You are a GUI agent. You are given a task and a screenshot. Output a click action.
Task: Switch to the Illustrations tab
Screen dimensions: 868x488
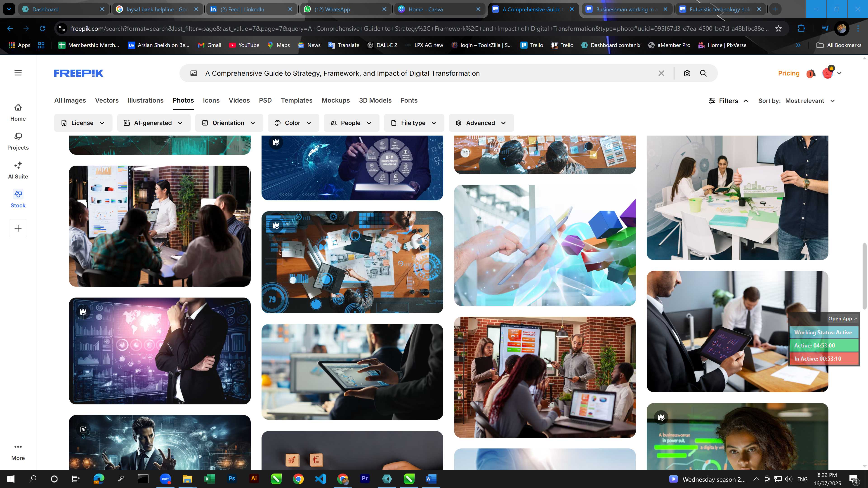[x=146, y=100]
